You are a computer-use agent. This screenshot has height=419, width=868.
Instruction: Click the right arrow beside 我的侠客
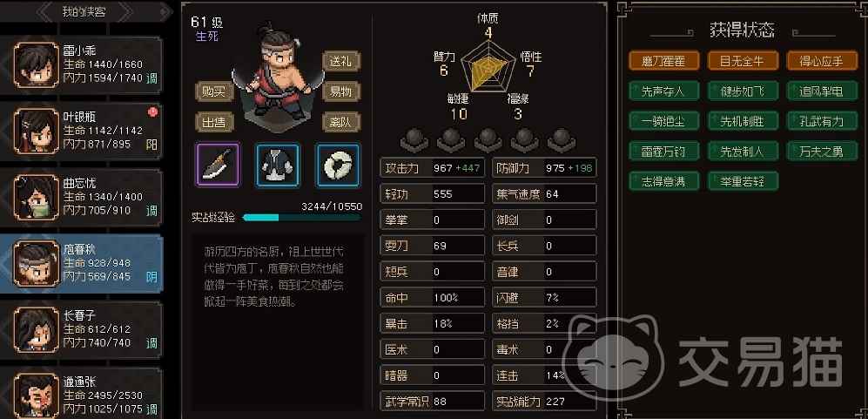coord(125,11)
